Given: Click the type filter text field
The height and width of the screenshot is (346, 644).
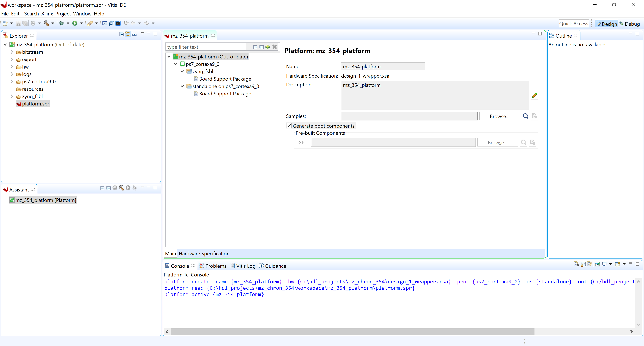Looking at the screenshot, I should [x=206, y=47].
